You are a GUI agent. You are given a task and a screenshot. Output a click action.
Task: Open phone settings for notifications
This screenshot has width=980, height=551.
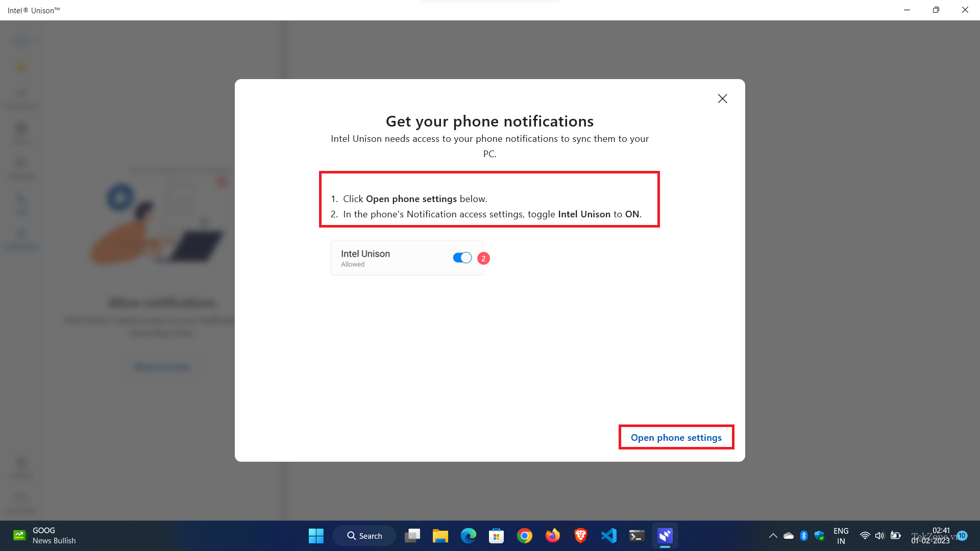pos(676,437)
